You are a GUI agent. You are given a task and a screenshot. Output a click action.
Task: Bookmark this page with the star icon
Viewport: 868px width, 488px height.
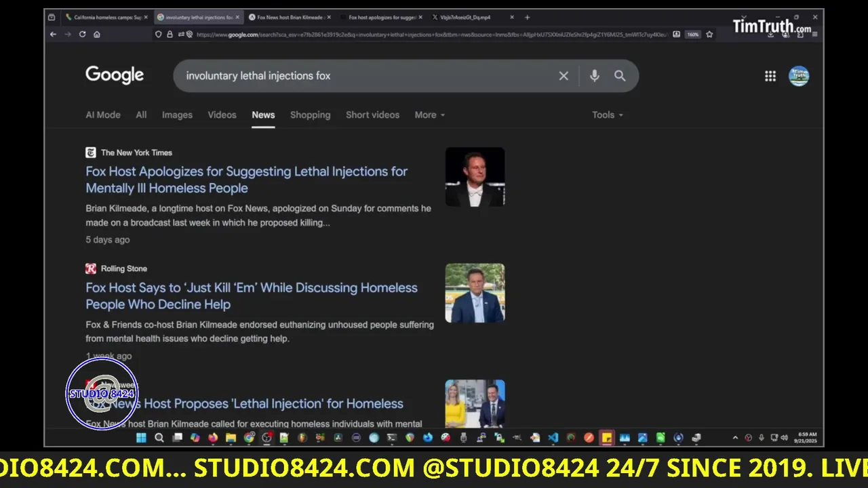(709, 35)
